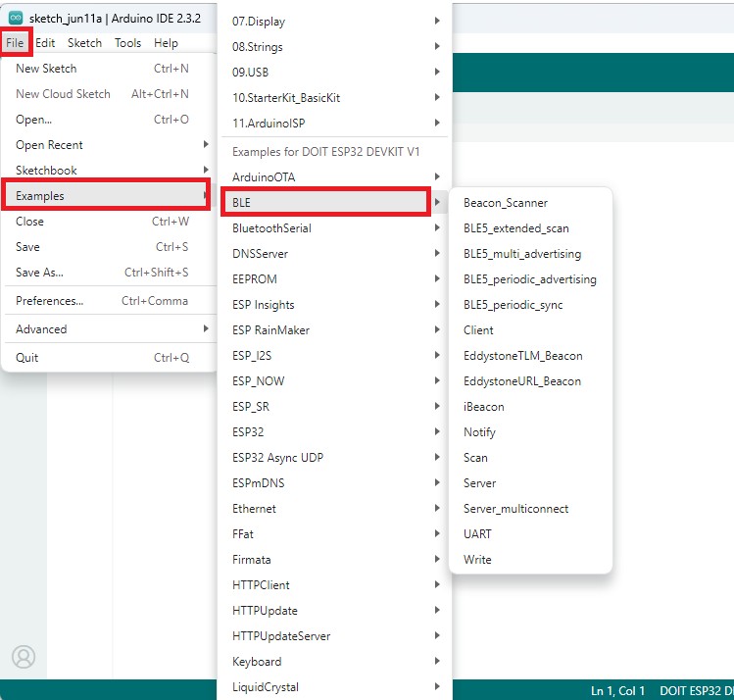This screenshot has width=734, height=700.
Task: Click the Arduino IDE logo in title bar
Action: (x=16, y=17)
